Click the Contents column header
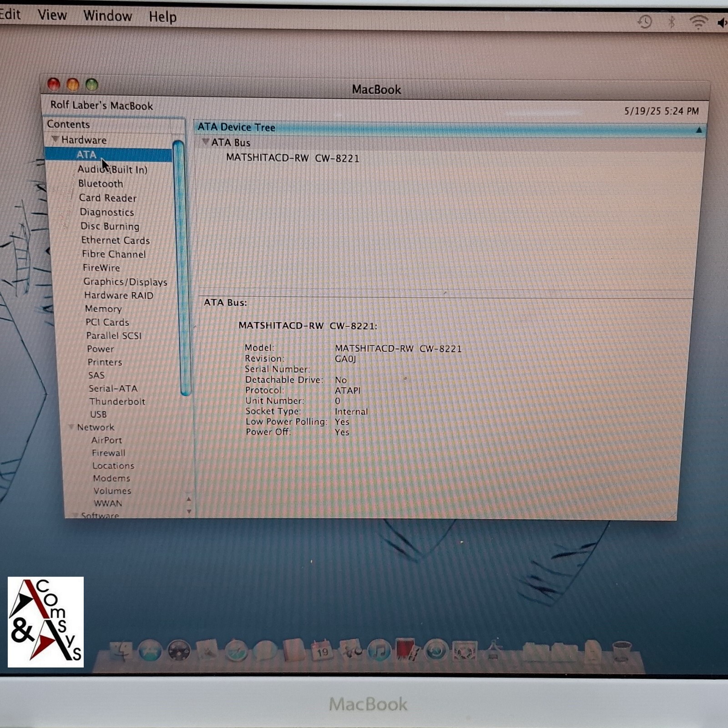 point(114,124)
